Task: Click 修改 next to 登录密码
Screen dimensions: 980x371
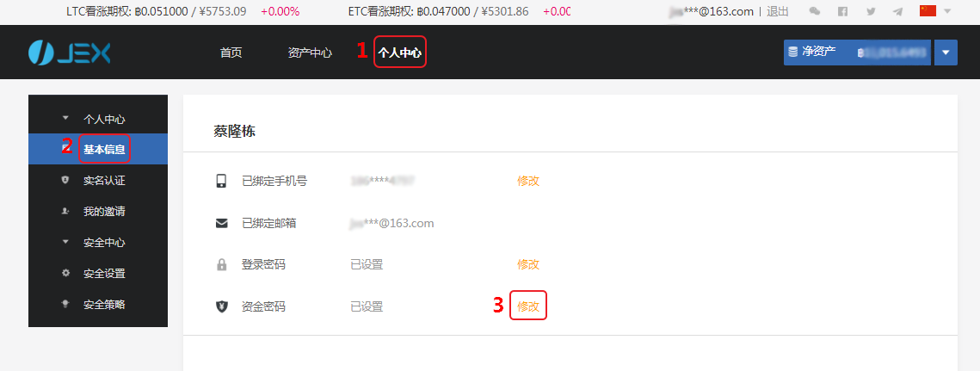Action: pyautogui.click(x=528, y=264)
